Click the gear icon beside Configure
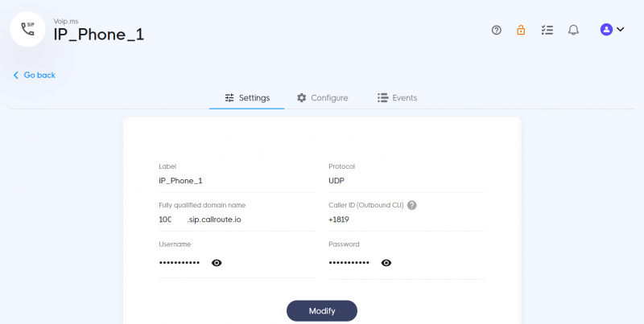This screenshot has height=324, width=644. 301,97
